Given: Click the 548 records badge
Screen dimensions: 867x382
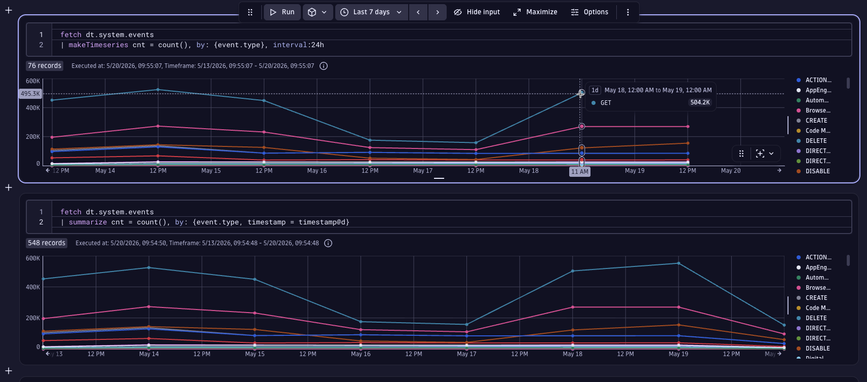Looking at the screenshot, I should (x=46, y=243).
